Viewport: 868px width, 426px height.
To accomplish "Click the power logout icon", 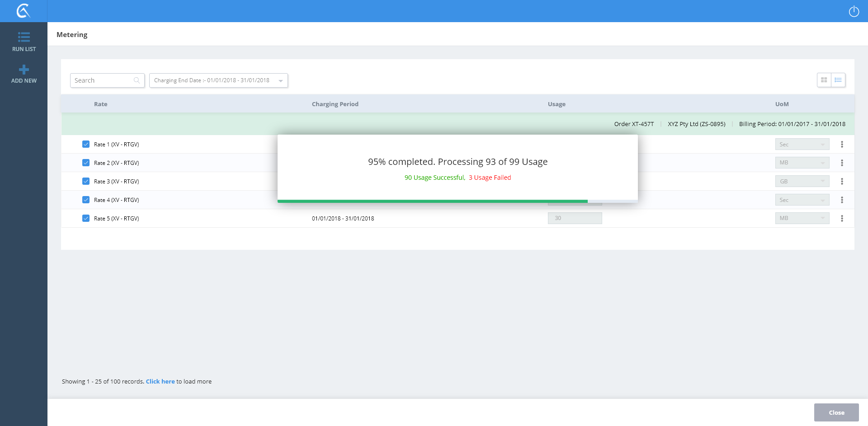I will point(854,11).
